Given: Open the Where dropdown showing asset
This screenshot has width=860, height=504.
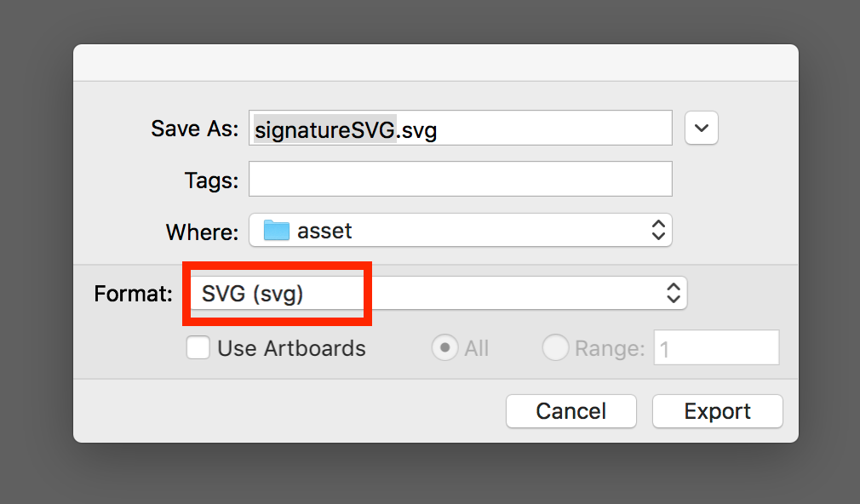Looking at the screenshot, I should click(x=460, y=230).
